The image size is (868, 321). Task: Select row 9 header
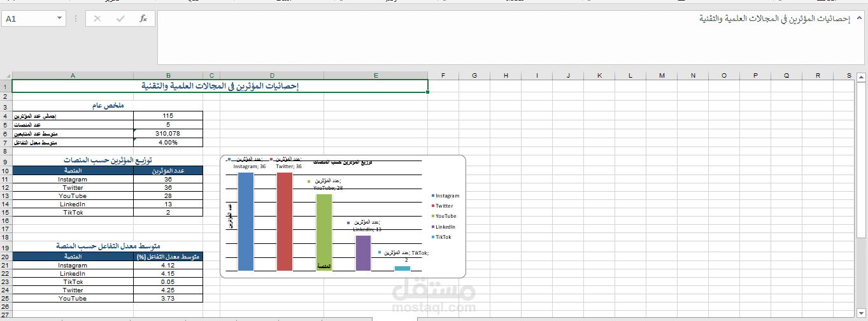(6, 161)
